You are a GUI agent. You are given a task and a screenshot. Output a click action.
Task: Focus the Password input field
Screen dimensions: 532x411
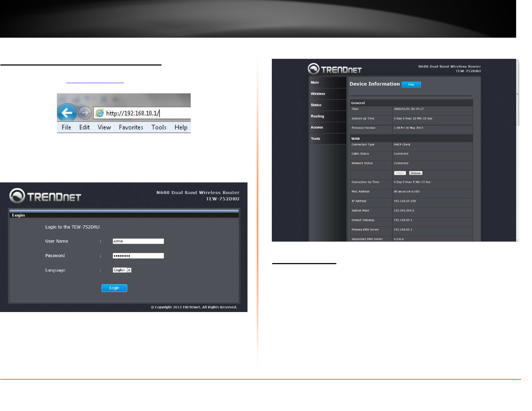click(138, 256)
